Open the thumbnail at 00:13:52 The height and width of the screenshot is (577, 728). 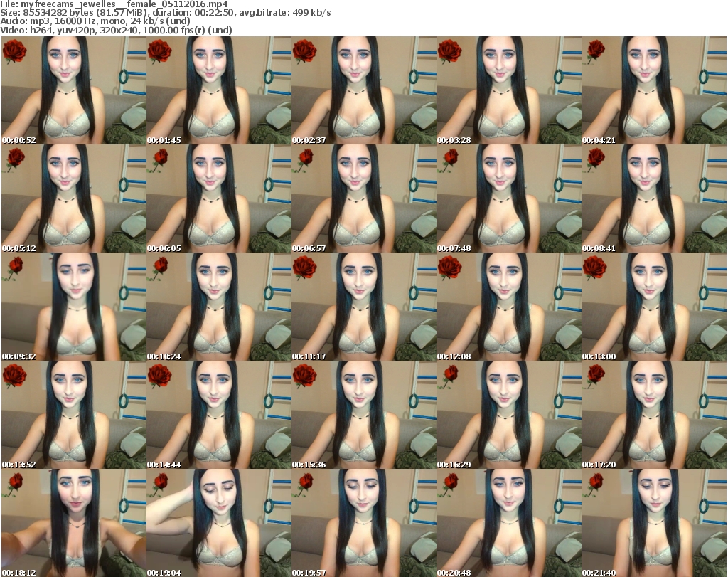click(x=73, y=415)
